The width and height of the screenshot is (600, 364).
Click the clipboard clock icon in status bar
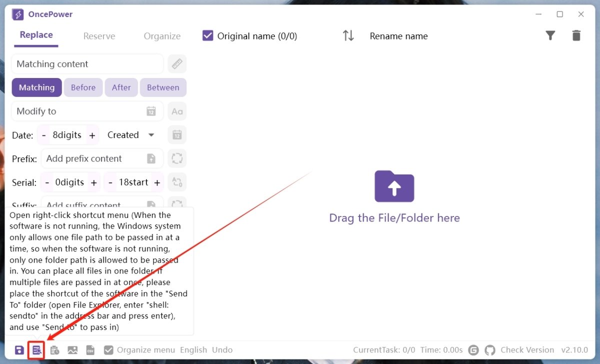54,350
